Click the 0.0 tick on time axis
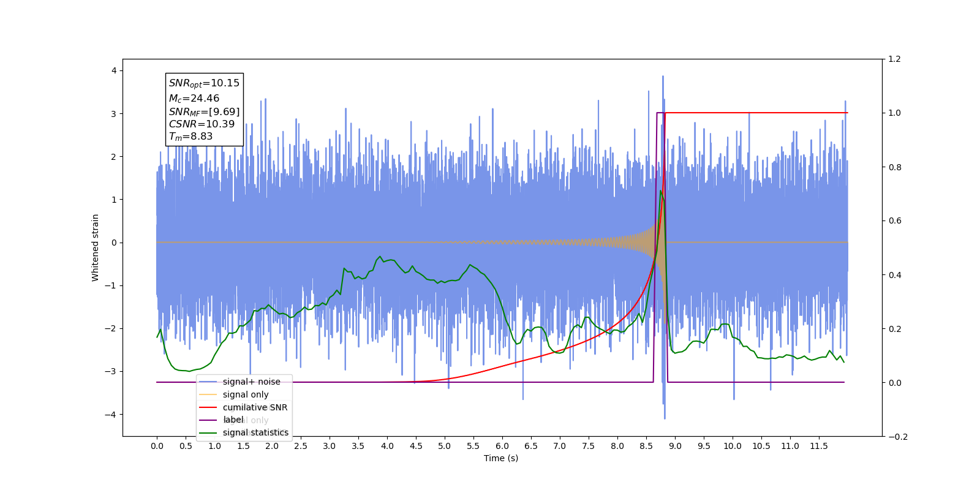Screen dimensions: 980x490 (157, 446)
